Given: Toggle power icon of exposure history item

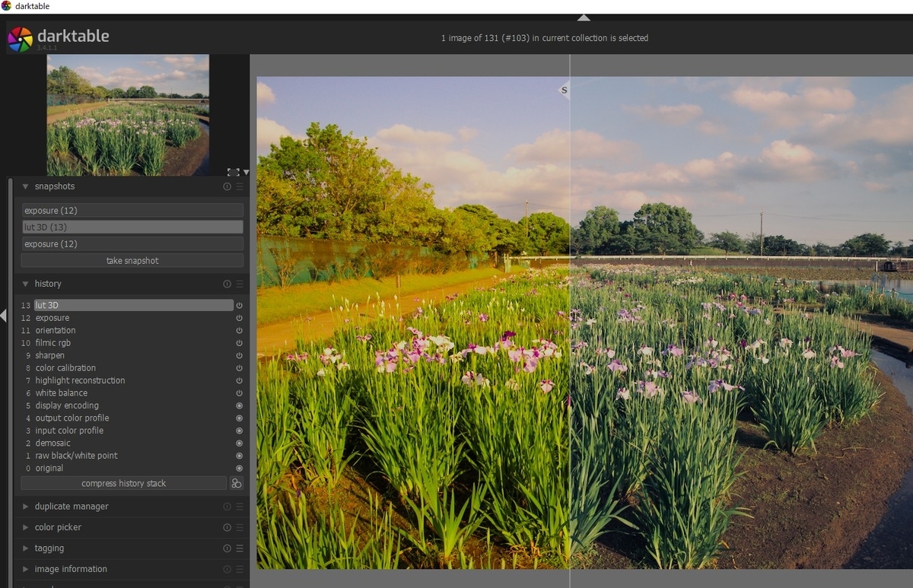Looking at the screenshot, I should [x=239, y=318].
